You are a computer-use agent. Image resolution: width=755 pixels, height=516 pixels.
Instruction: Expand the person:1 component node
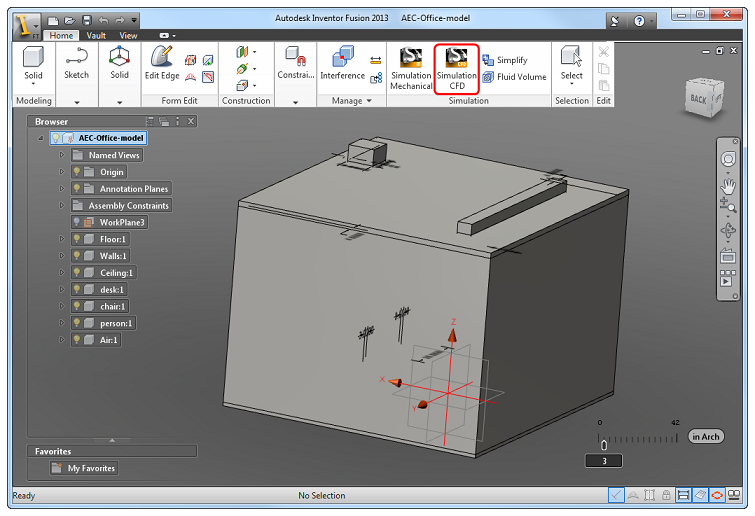click(62, 323)
